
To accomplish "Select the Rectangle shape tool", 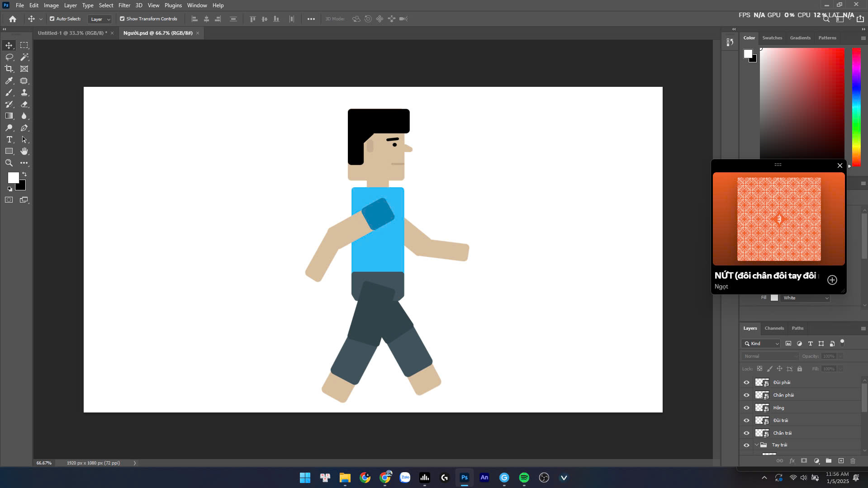I will (x=9, y=151).
